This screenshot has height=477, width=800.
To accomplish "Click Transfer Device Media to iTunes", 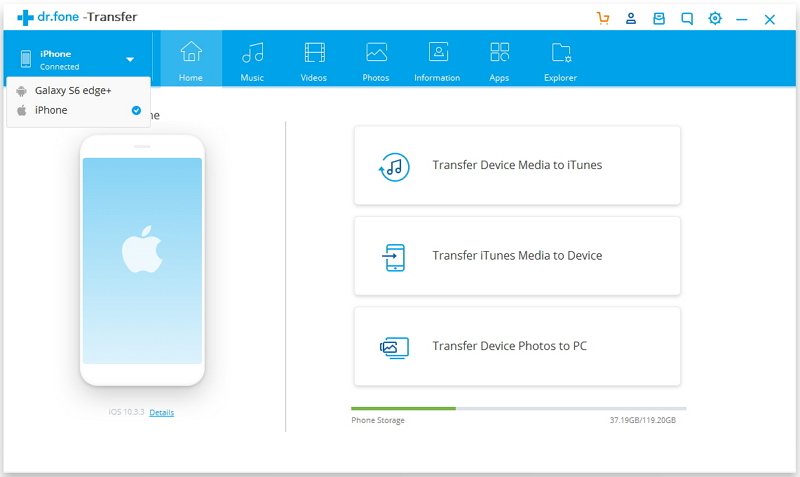I will pyautogui.click(x=517, y=165).
